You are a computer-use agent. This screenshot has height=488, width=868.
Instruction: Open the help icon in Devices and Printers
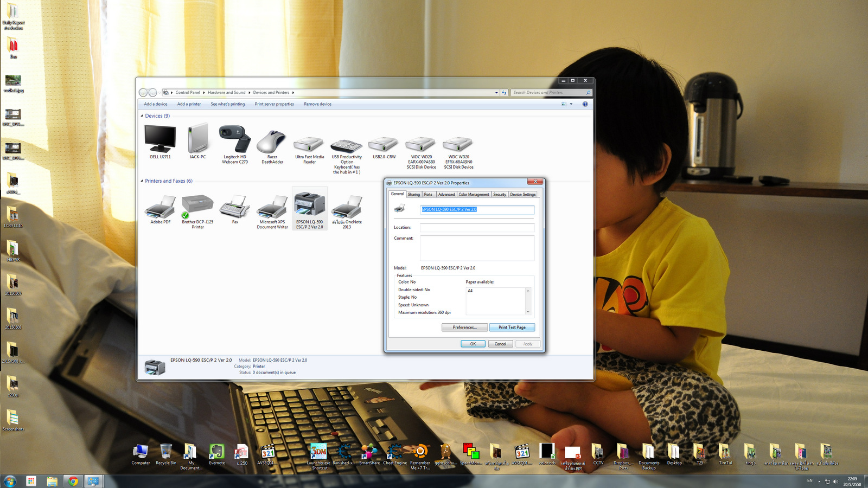pyautogui.click(x=585, y=104)
